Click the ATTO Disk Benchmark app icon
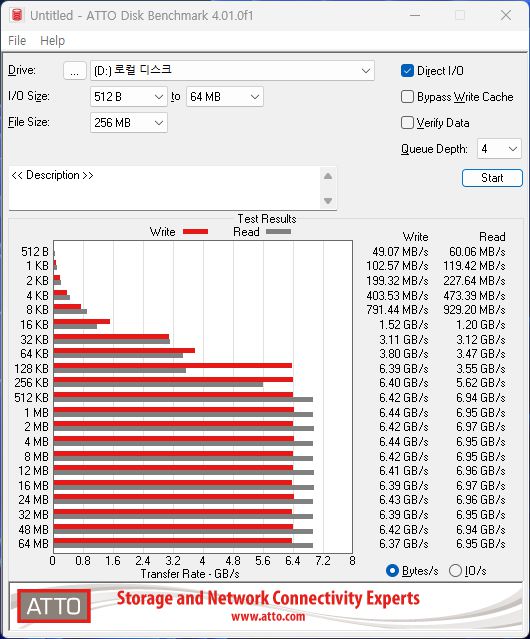This screenshot has width=530, height=639. point(17,15)
